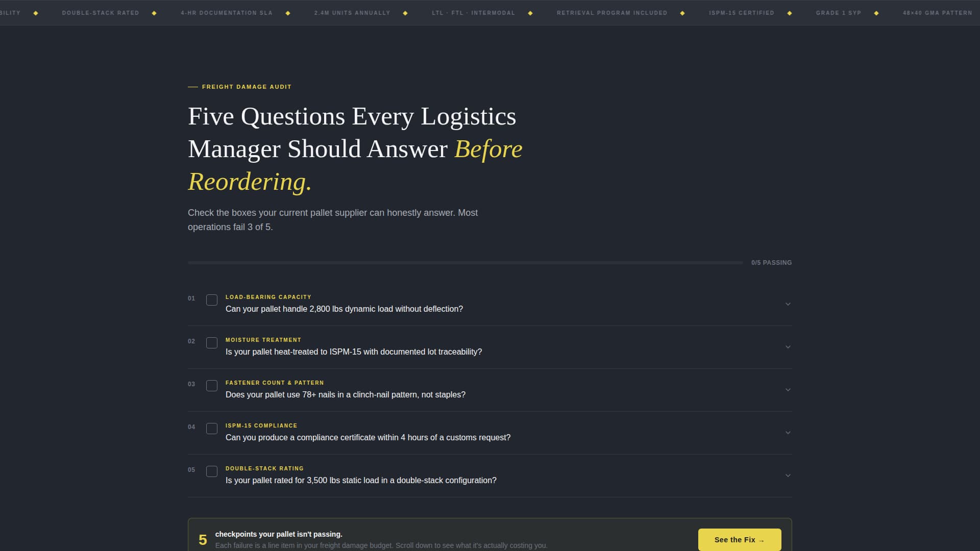Select the LTL · FTL · INTERMODAL banner item

474,13
